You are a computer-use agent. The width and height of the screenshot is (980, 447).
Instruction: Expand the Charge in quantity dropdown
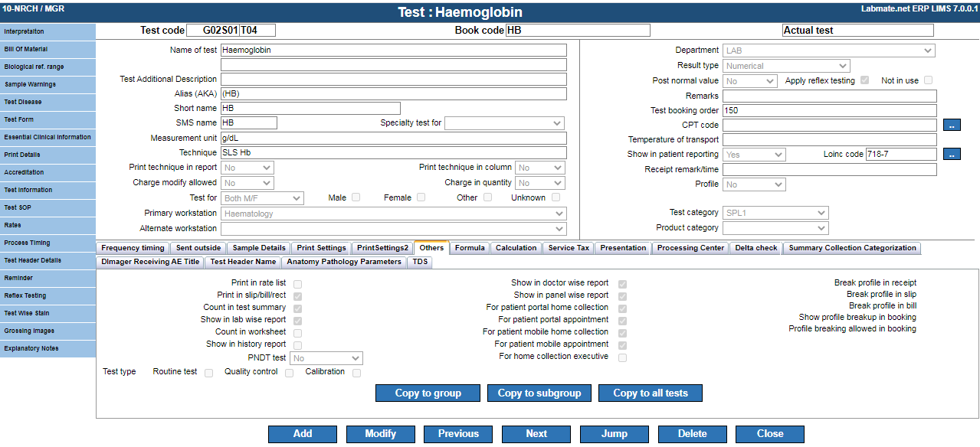click(540, 183)
